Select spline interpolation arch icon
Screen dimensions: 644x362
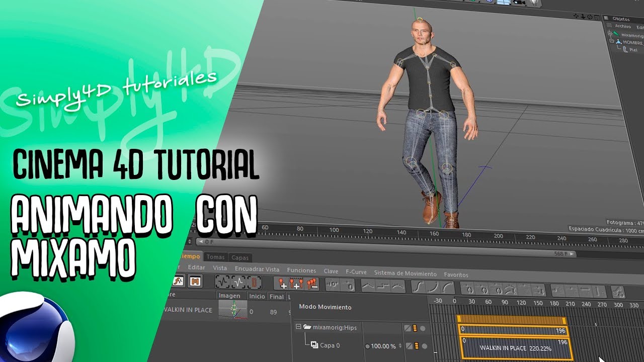pyautogui.click(x=397, y=286)
